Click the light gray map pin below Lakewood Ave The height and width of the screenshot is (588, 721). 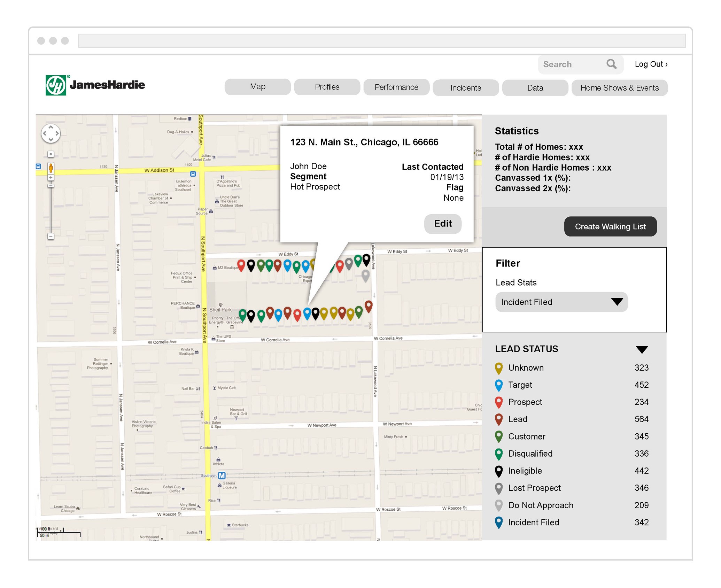click(365, 276)
